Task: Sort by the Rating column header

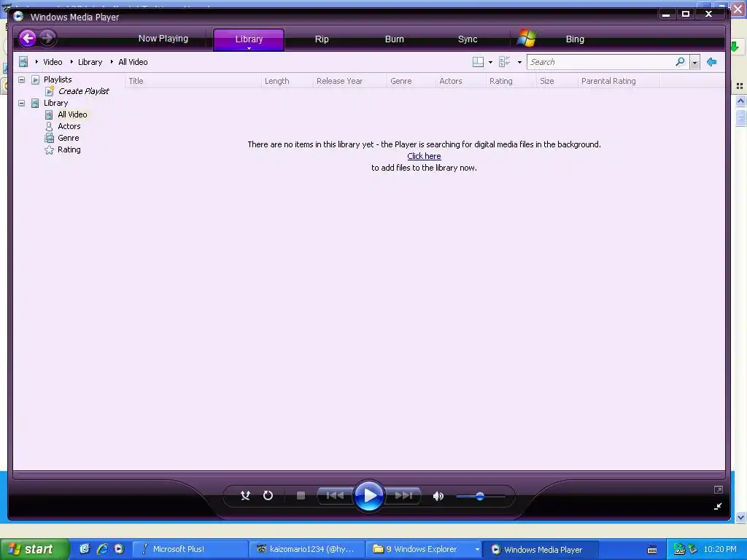Action: tap(511, 81)
